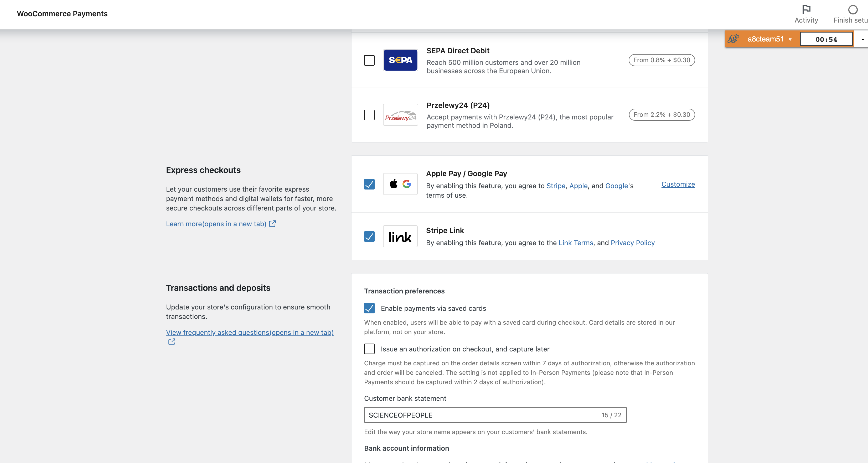Click the WordPress logo in the orange banner
Viewport: 868px width, 463px height.
735,39
